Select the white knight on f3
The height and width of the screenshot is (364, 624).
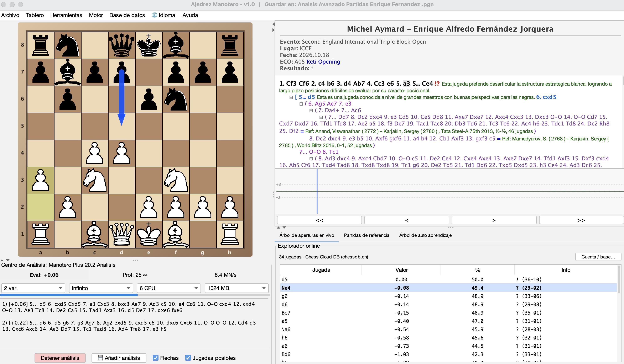coord(176,180)
